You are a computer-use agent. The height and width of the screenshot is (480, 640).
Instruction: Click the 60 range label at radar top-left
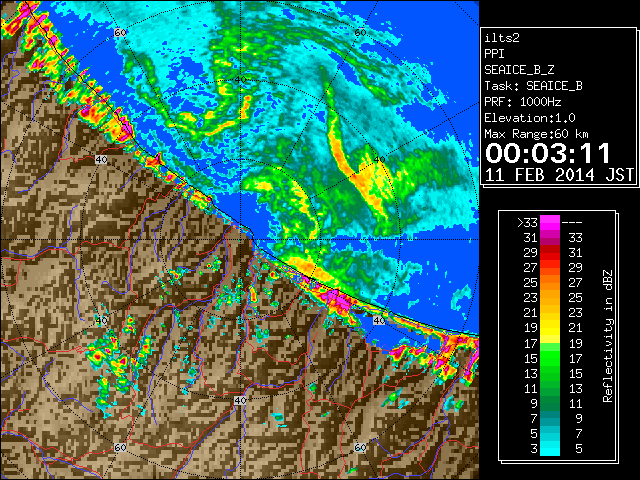(x=120, y=33)
